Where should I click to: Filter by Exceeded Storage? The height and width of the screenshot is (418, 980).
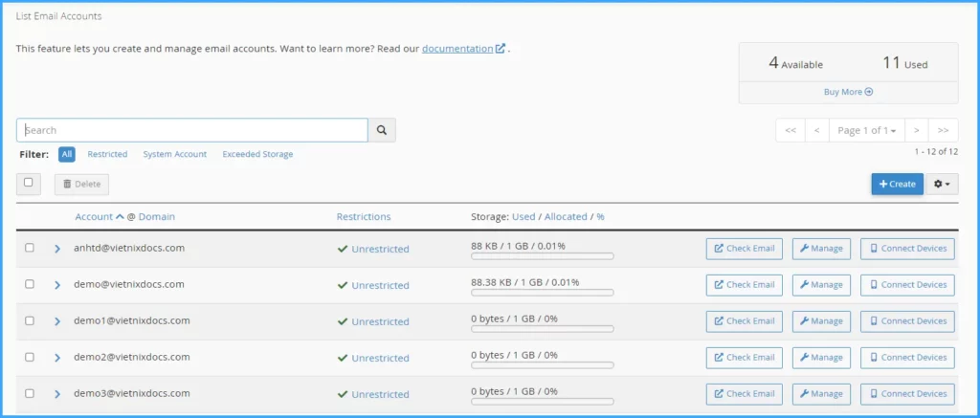[257, 154]
